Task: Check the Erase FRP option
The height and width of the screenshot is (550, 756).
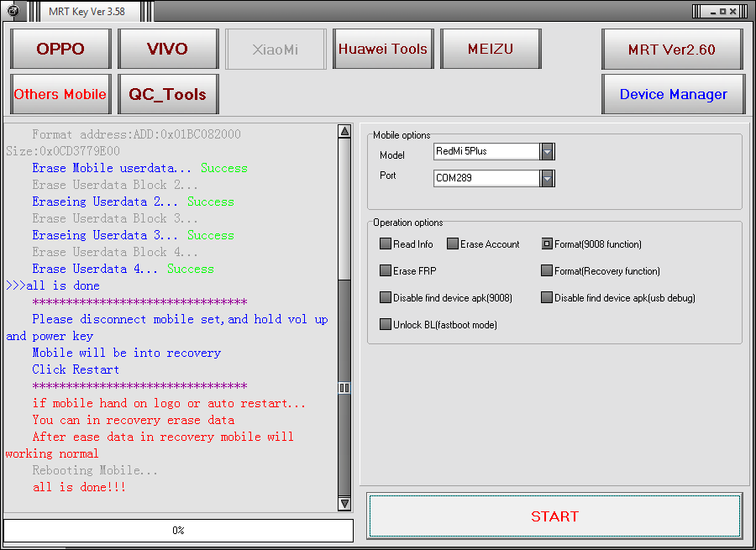Action: [386, 271]
